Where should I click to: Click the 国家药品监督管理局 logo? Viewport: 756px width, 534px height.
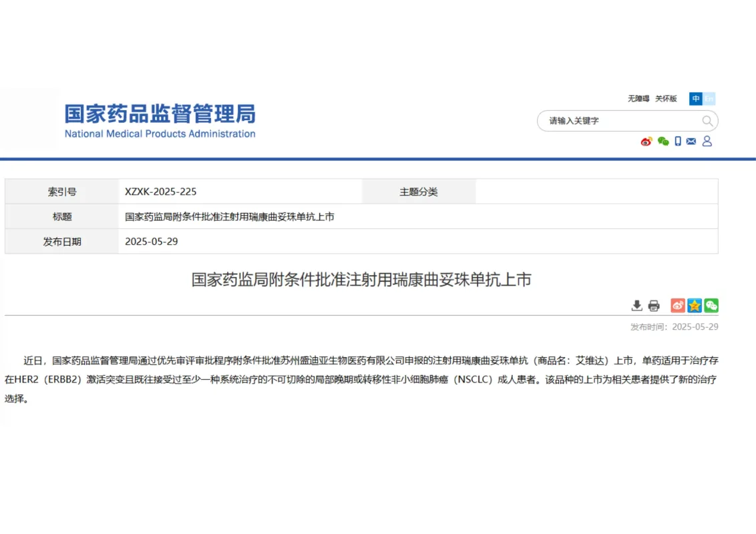click(x=160, y=120)
